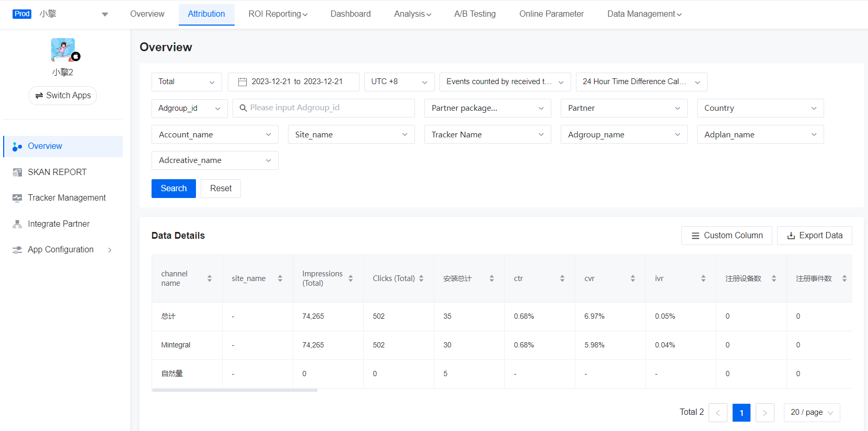Click the SKAN REPORT sidebar icon
The image size is (868, 431).
17,172
